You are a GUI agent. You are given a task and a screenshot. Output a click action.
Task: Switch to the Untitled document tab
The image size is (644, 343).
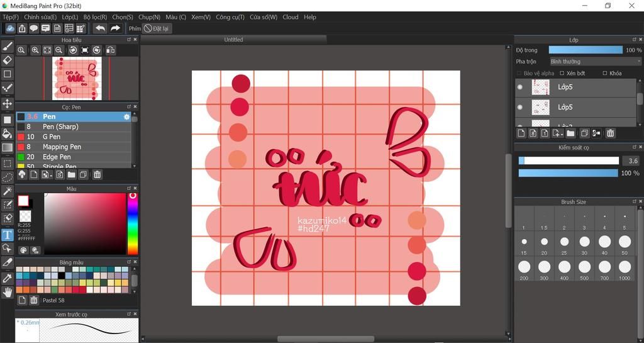pos(233,40)
